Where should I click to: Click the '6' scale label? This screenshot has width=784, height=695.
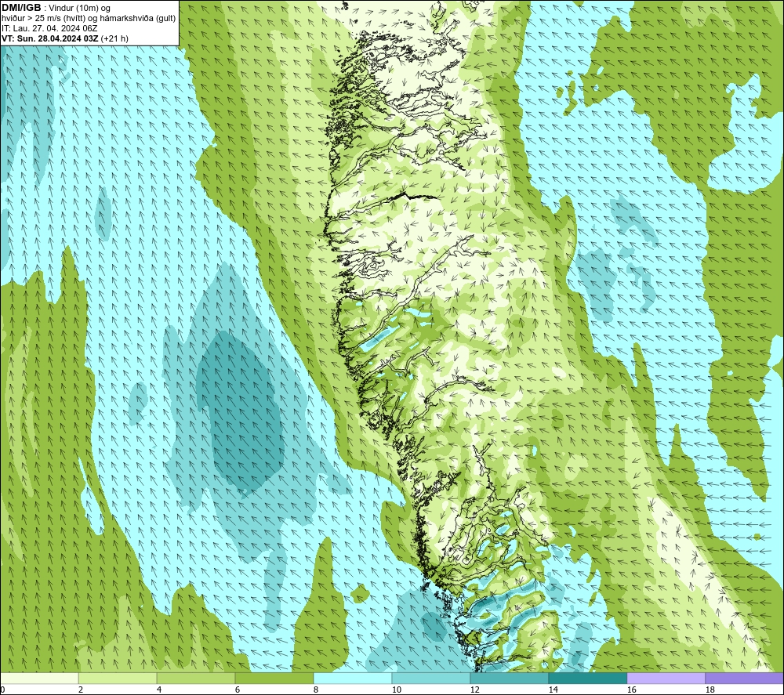click(238, 690)
